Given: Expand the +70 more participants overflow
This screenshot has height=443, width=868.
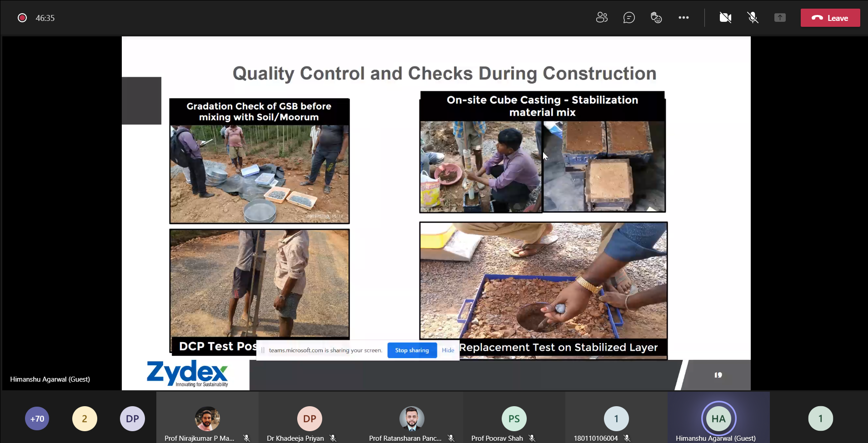Looking at the screenshot, I should click(x=37, y=418).
